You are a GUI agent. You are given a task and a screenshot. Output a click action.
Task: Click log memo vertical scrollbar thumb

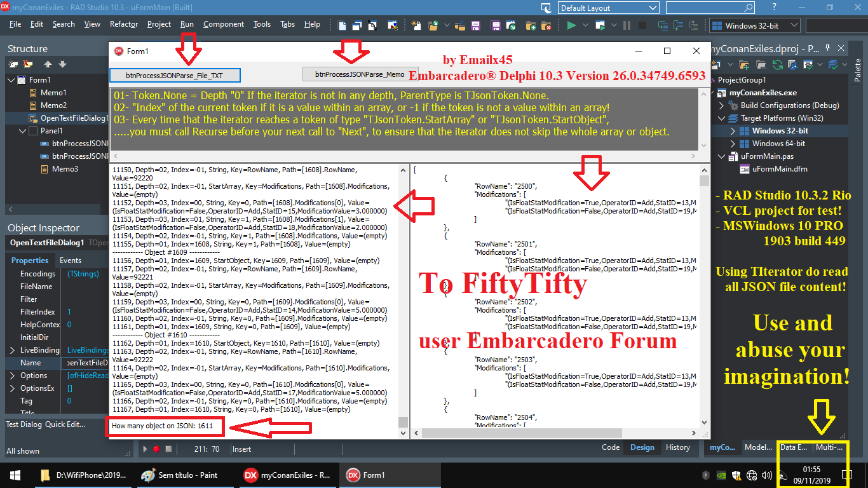(403, 422)
